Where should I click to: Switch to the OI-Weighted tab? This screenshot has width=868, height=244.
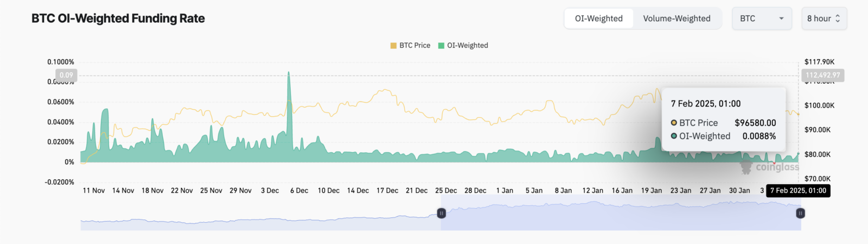(x=599, y=18)
